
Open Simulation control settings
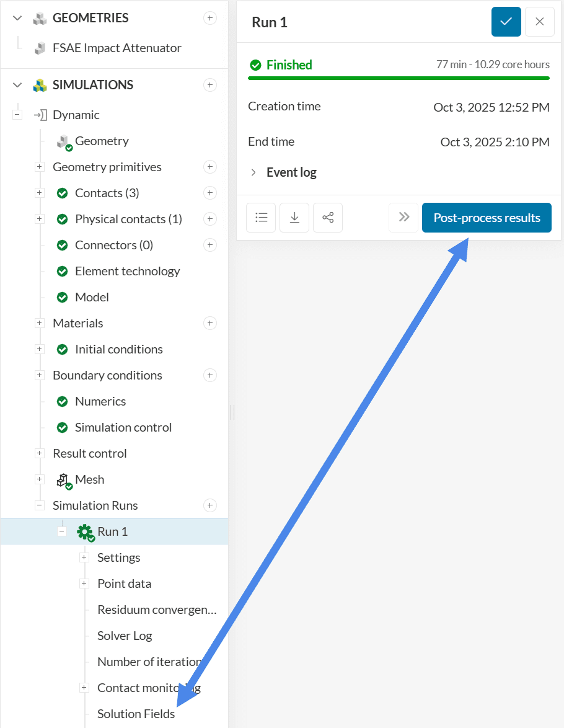click(x=123, y=427)
